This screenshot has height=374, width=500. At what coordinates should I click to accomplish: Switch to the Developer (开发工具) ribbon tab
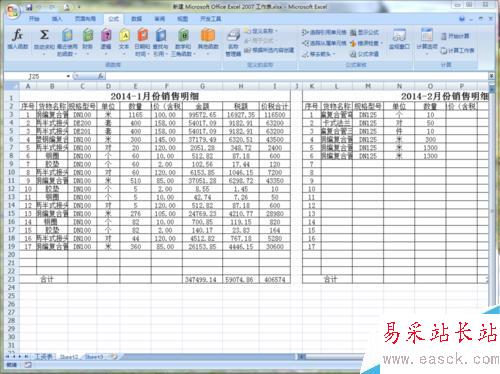pyautogui.click(x=210, y=19)
